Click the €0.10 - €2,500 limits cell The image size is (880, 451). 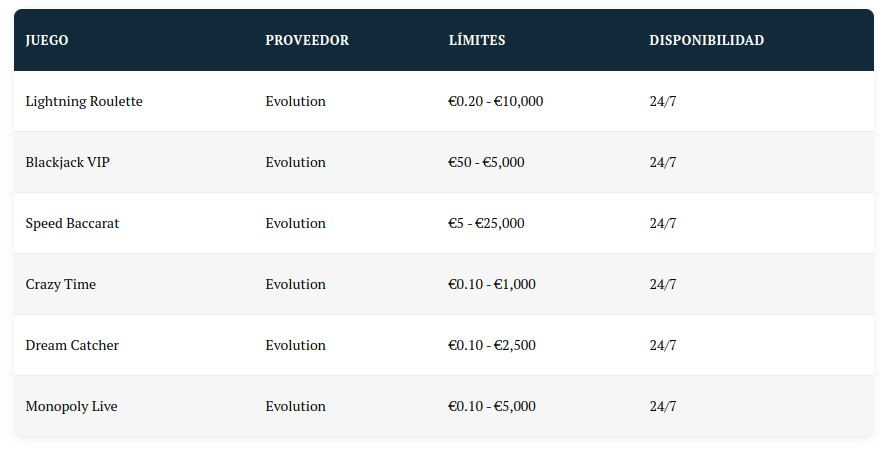click(x=492, y=346)
